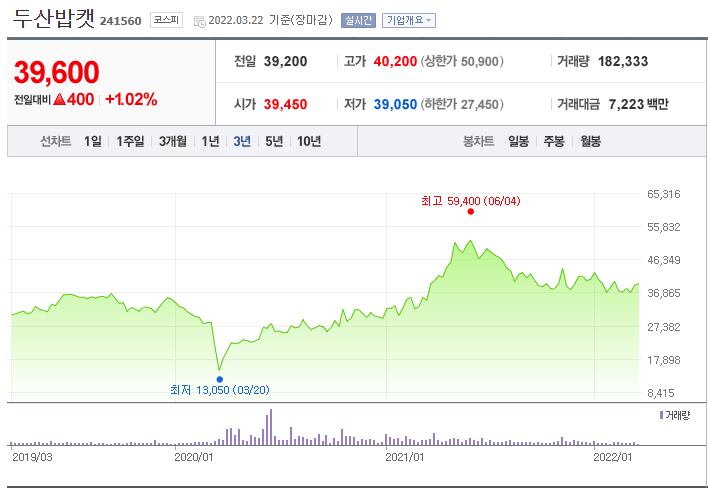Click the 저가 value 39,050
Viewport: 708px width, 488px height.
[x=395, y=104]
